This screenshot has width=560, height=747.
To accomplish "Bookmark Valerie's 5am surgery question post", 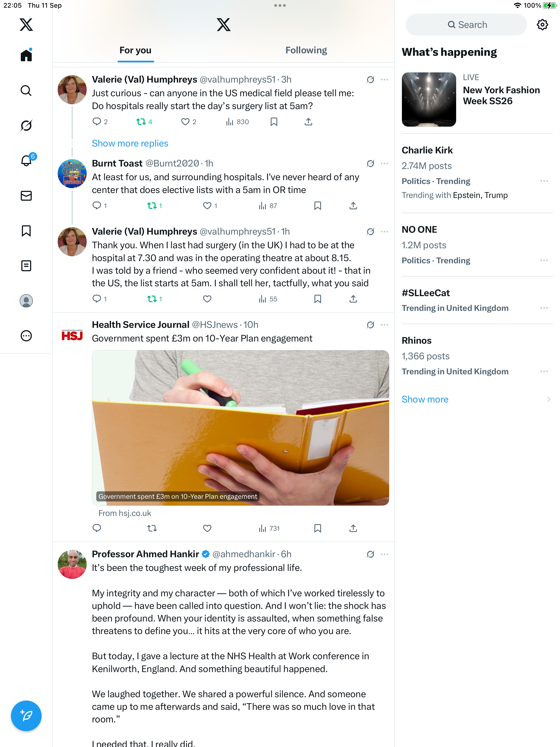I will 274,122.
